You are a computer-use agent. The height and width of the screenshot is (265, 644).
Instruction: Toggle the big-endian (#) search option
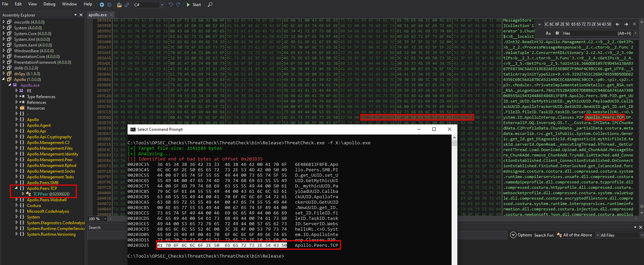coord(557,33)
